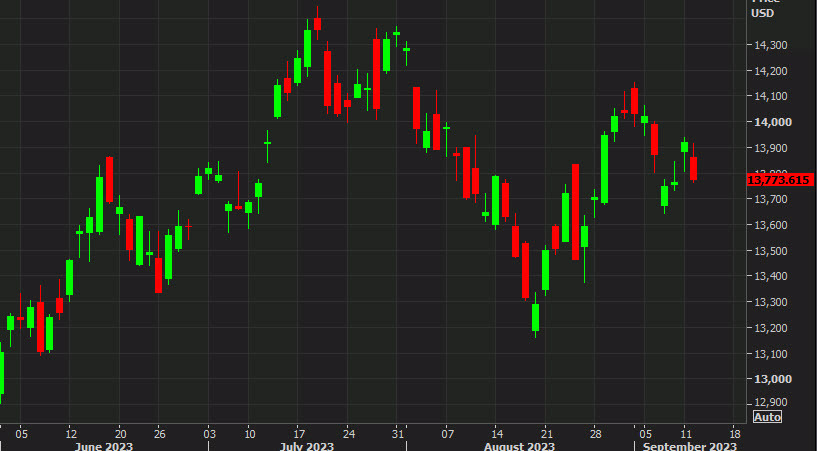The width and height of the screenshot is (817, 451).
Task: Click date label 26 on time axis
Action: click(159, 434)
